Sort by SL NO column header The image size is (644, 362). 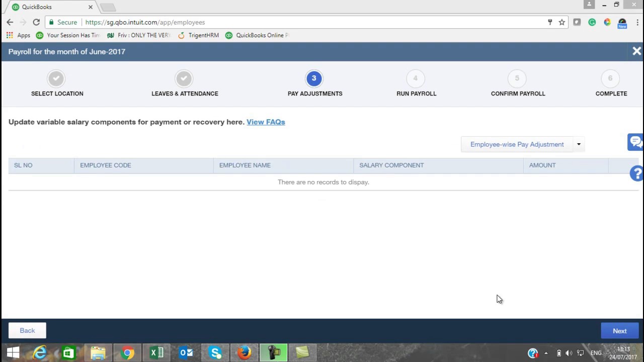coord(41,165)
